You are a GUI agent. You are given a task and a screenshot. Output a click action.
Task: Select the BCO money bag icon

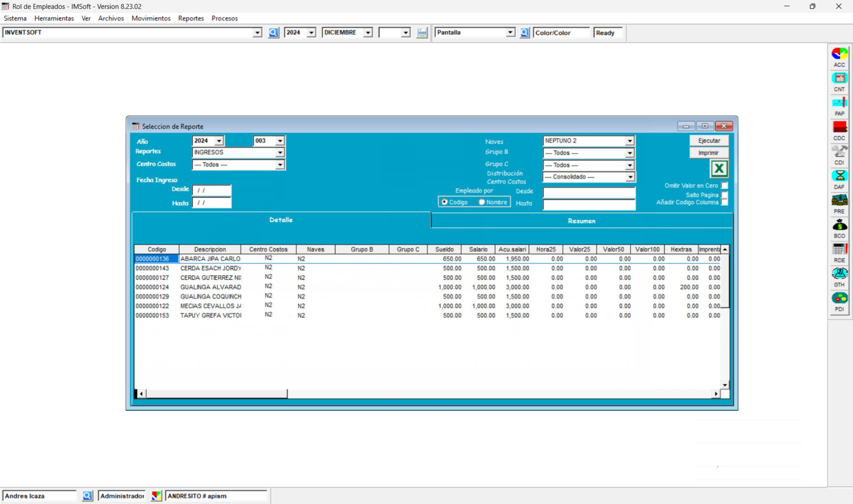[839, 226]
